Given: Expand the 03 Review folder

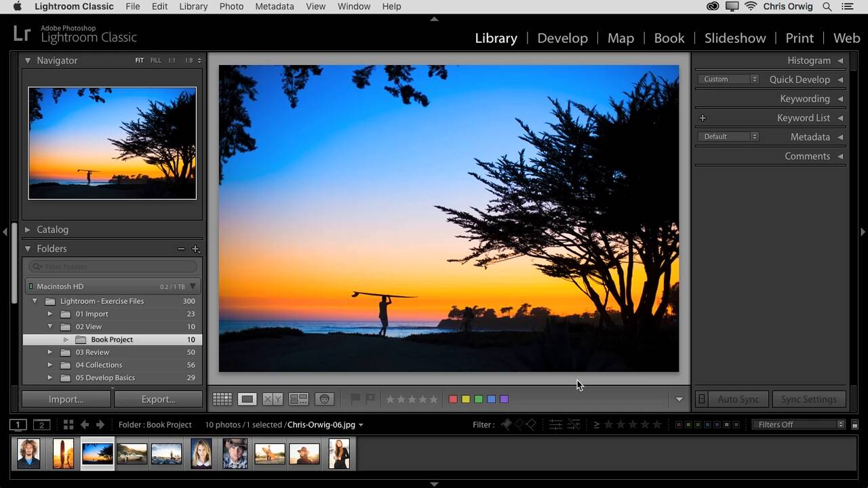Looking at the screenshot, I should click(50, 352).
